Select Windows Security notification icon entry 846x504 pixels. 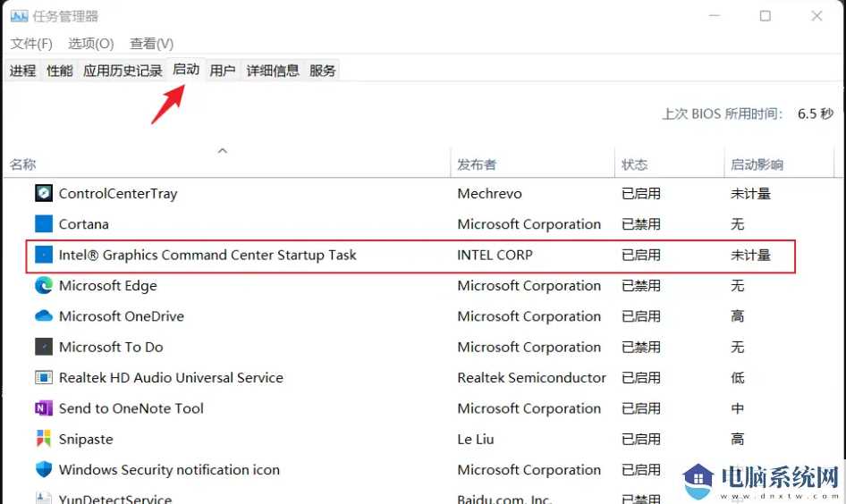(169, 470)
